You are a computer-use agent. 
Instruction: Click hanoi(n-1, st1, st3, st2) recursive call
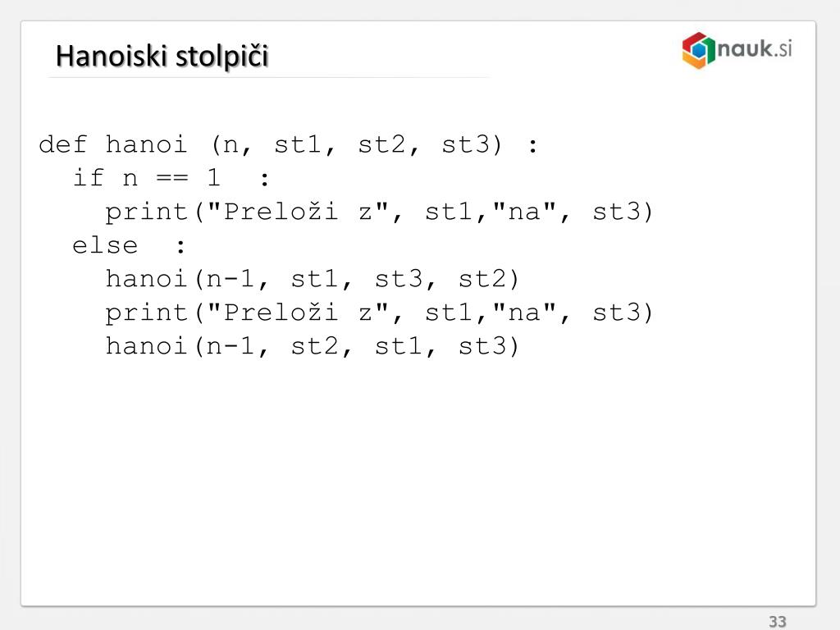point(313,280)
